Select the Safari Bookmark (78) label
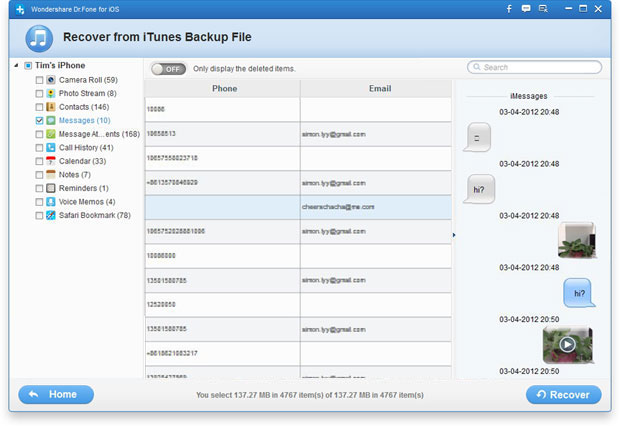The height and width of the screenshot is (426, 620). pos(95,215)
